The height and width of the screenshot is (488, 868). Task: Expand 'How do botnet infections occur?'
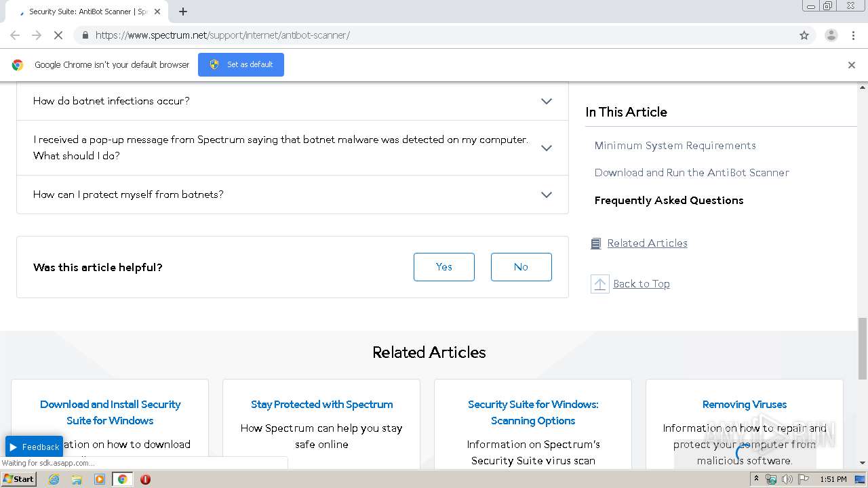click(292, 101)
